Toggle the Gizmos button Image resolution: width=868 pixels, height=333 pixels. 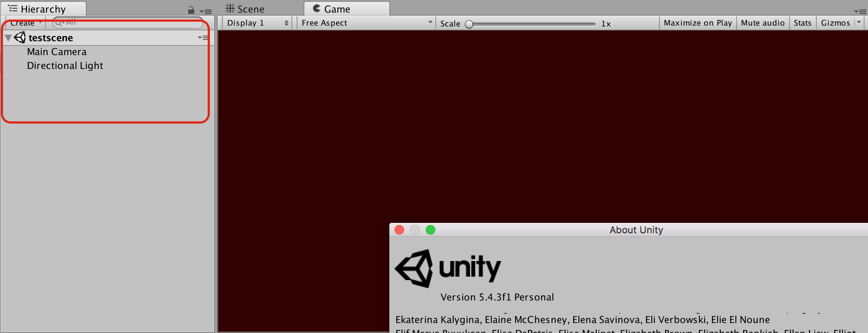click(835, 23)
